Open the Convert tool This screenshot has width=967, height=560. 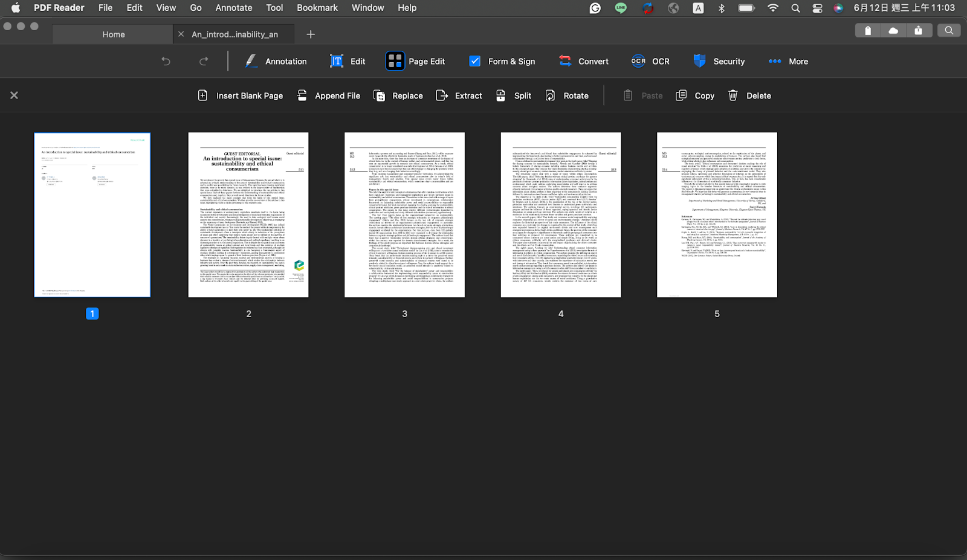[x=583, y=61]
